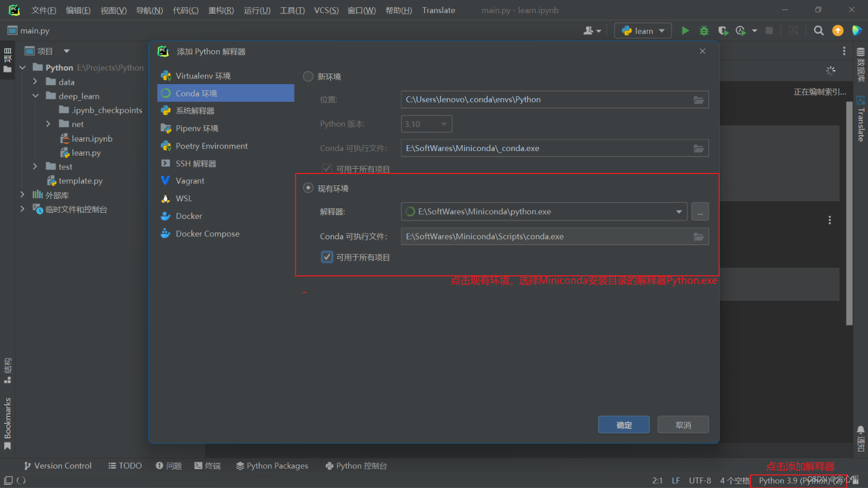Select Vagrant option
Image resolution: width=868 pixels, height=488 pixels.
(226, 181)
